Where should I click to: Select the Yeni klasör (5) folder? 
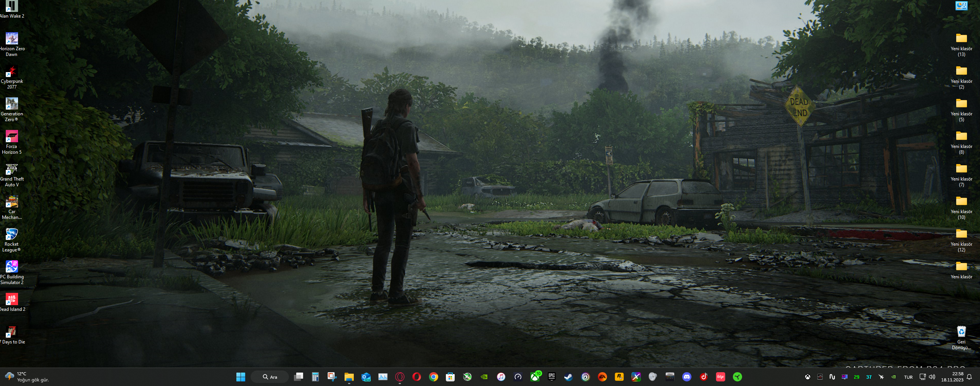tap(961, 110)
